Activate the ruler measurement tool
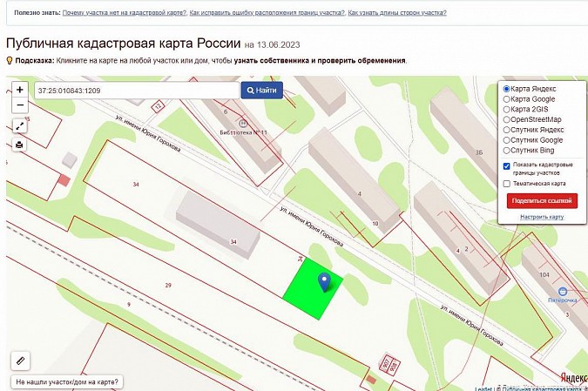 tap(20, 361)
